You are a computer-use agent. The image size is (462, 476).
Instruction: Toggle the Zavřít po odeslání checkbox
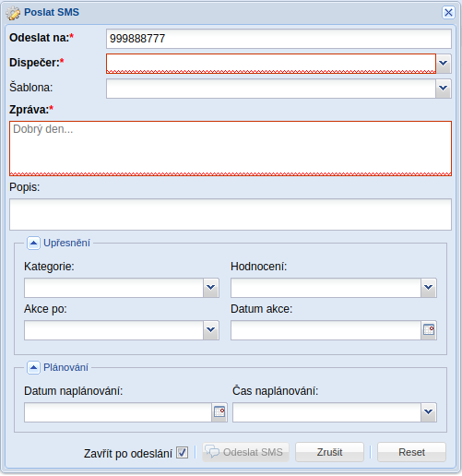182,452
